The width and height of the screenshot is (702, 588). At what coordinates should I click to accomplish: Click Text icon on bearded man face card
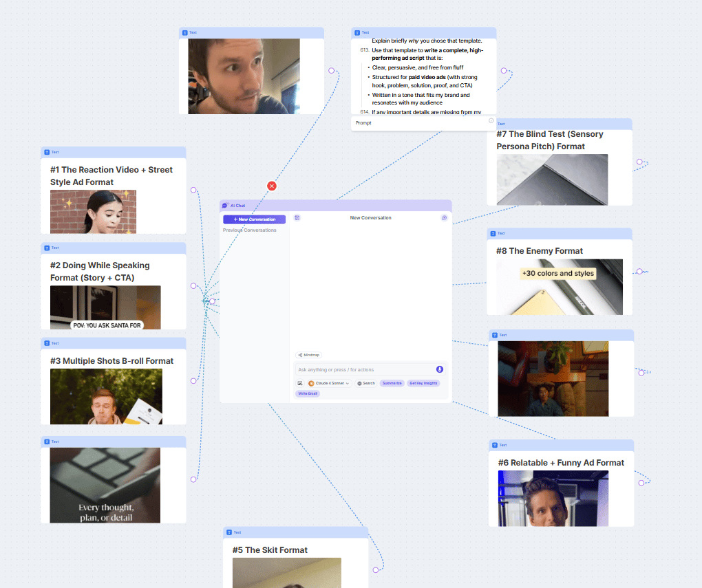coord(185,33)
